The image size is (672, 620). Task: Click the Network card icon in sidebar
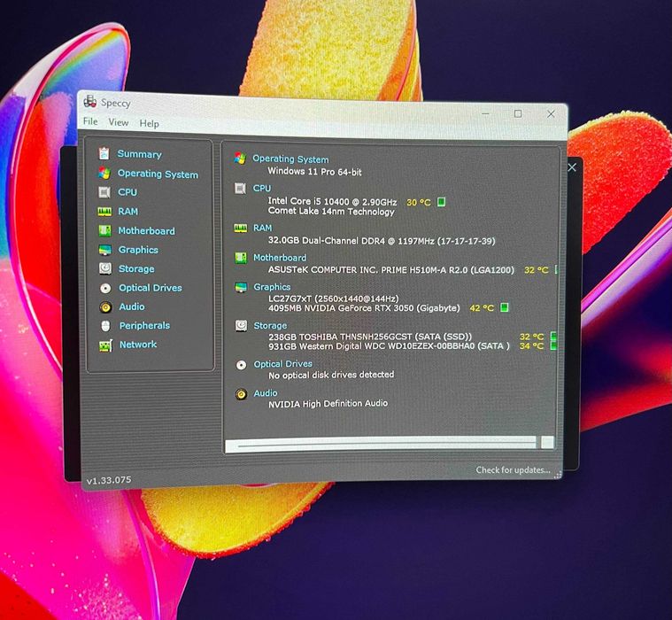tap(106, 345)
